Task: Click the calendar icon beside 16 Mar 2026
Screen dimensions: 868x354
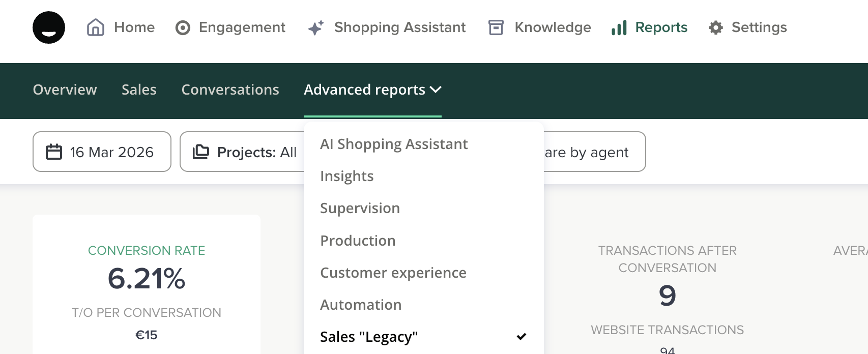Action: click(54, 152)
